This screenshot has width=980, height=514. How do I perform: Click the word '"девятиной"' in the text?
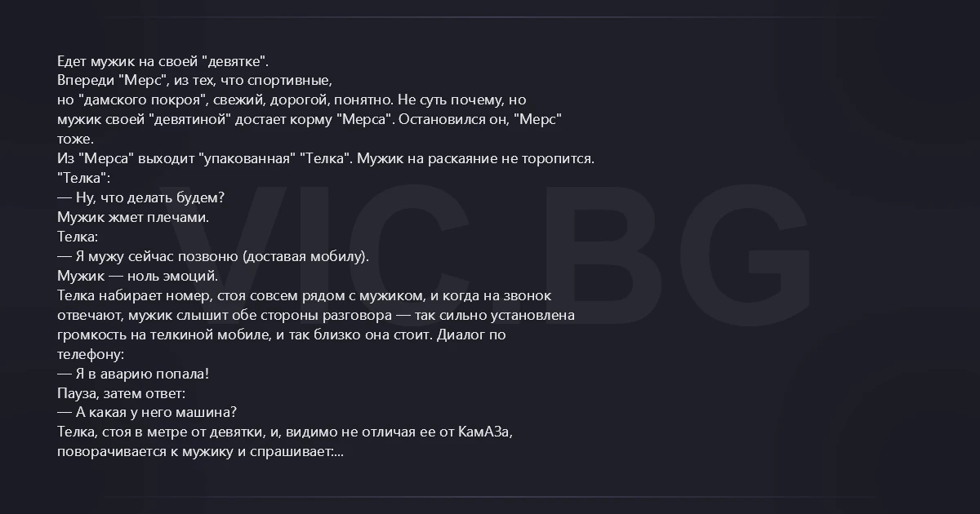(x=191, y=120)
